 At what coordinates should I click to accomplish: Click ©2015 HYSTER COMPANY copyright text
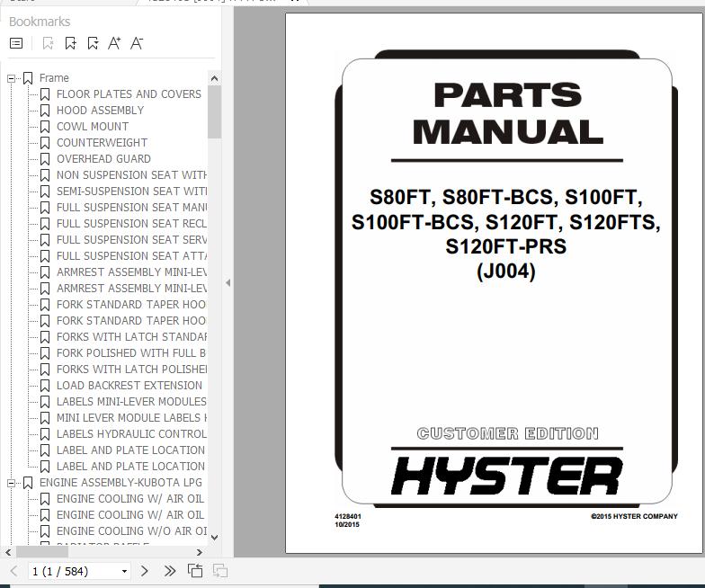click(634, 516)
